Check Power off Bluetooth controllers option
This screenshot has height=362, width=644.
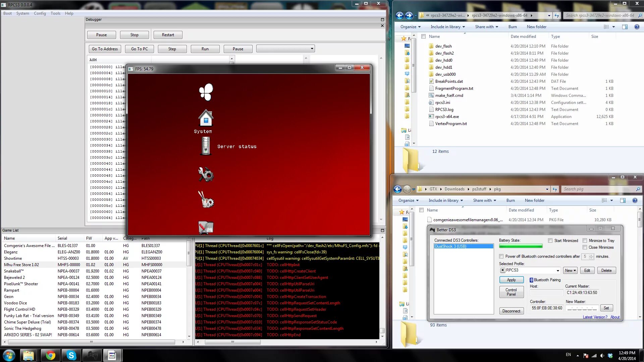pyautogui.click(x=501, y=256)
